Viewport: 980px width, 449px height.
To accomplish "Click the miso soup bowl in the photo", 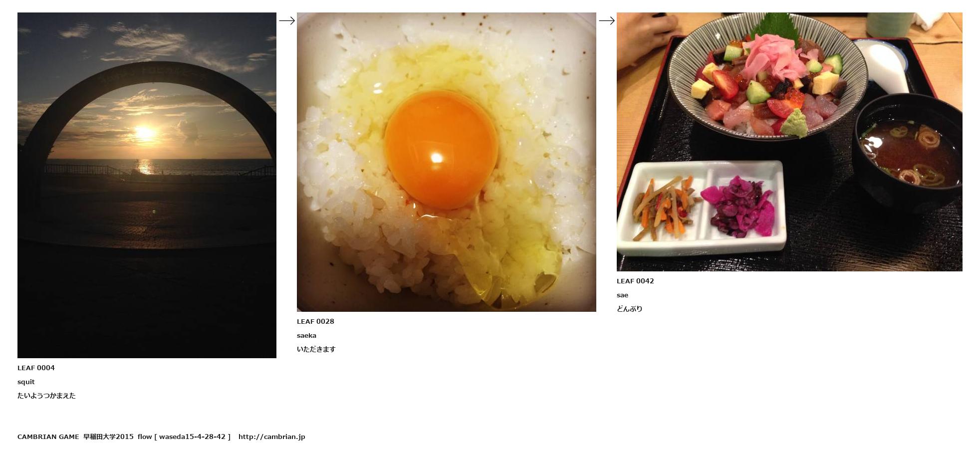I will (x=908, y=152).
